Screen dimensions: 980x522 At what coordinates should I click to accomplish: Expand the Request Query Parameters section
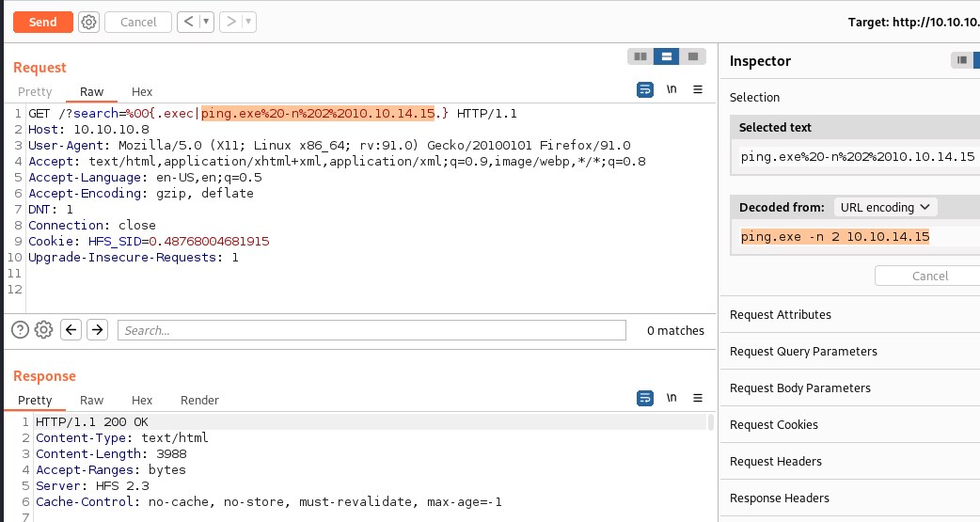tap(803, 351)
